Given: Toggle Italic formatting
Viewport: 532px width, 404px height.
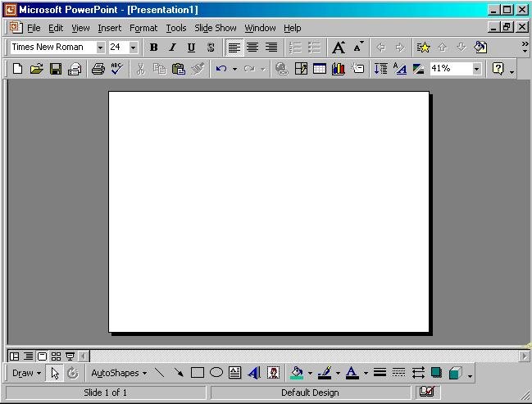Looking at the screenshot, I should (x=172, y=48).
